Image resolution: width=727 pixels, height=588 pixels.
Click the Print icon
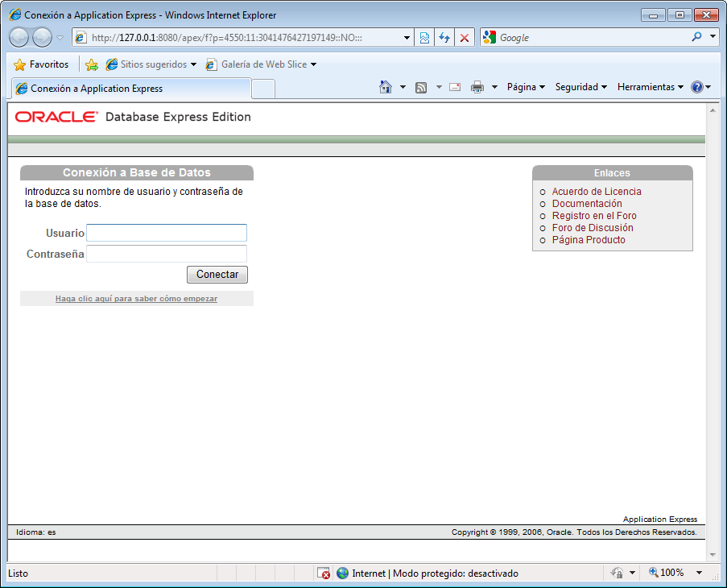[477, 87]
